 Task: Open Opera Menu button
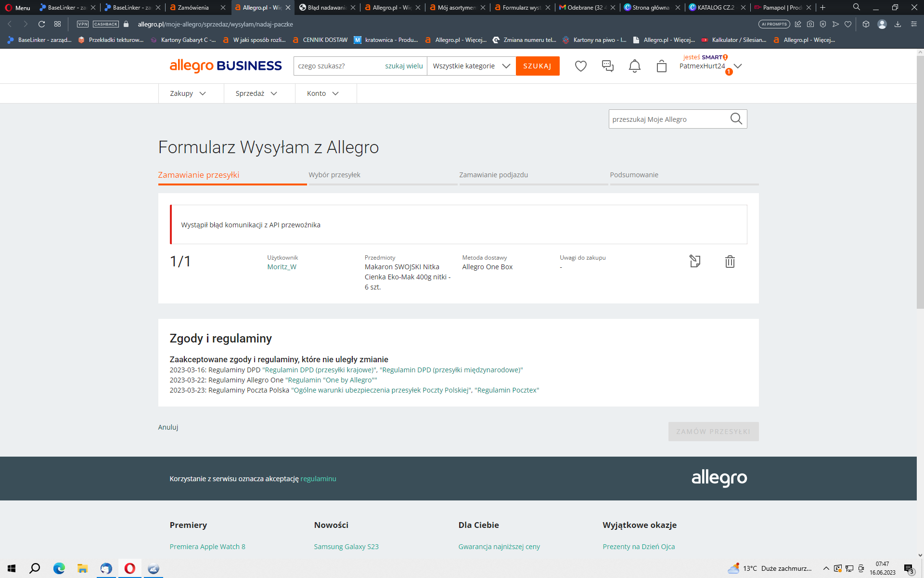click(18, 7)
